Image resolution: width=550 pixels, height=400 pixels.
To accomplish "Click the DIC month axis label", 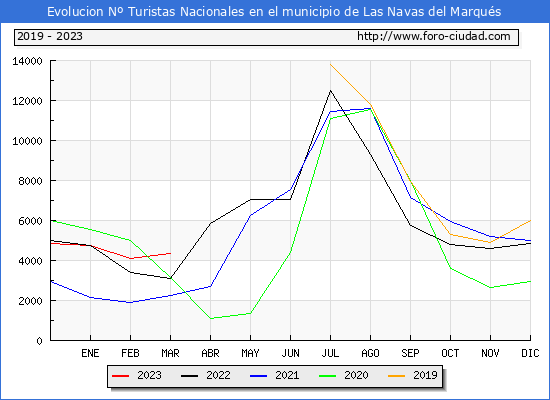I will [530, 353].
